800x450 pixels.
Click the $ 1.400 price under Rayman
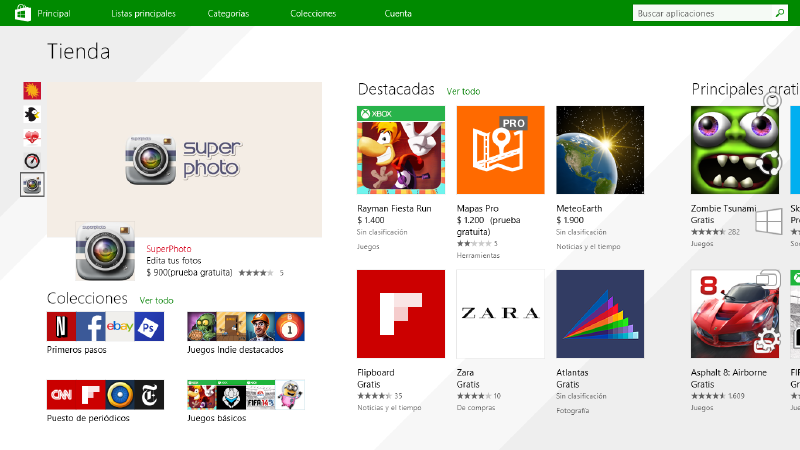point(371,220)
